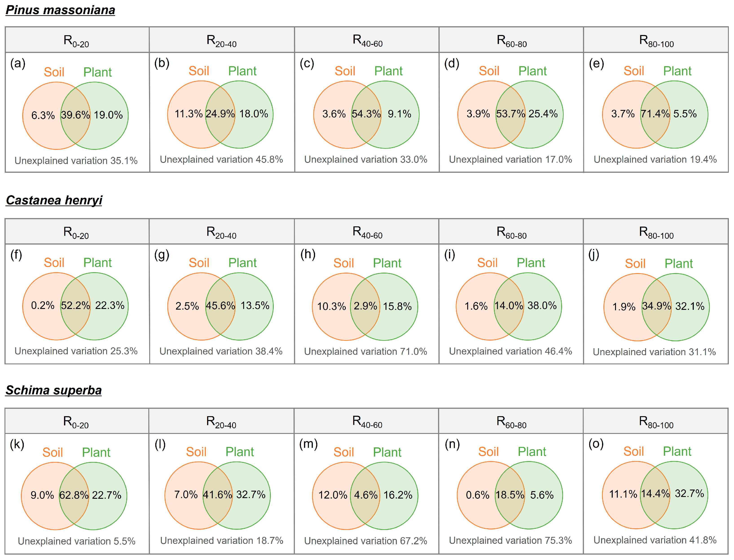
Task: Click the Schima superba underlined heading
Action: point(54,390)
